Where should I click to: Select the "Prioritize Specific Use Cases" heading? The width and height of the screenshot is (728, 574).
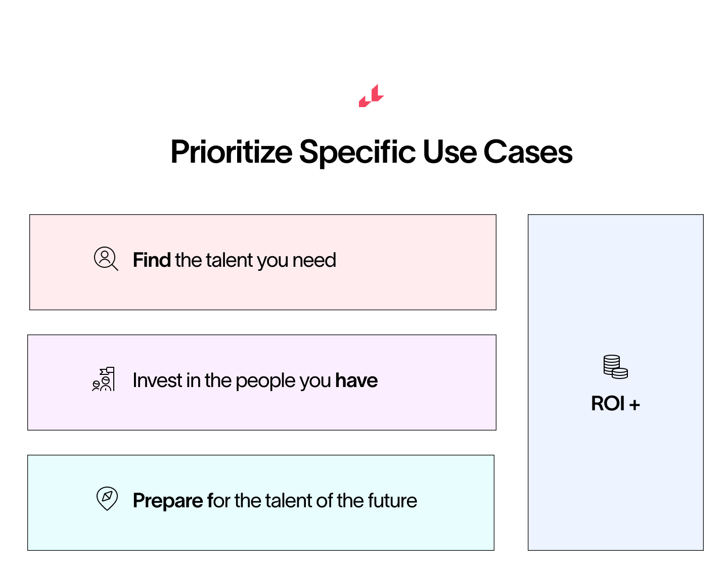coord(371,152)
